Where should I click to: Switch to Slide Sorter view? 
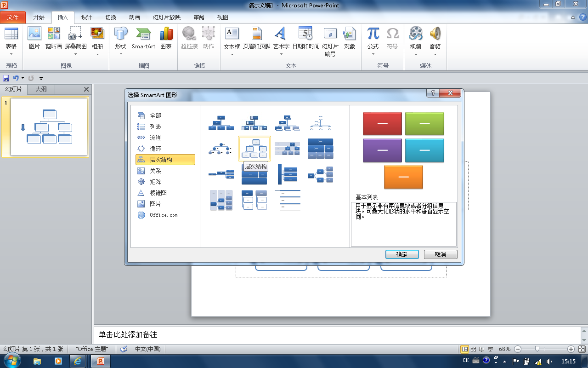(x=474, y=349)
